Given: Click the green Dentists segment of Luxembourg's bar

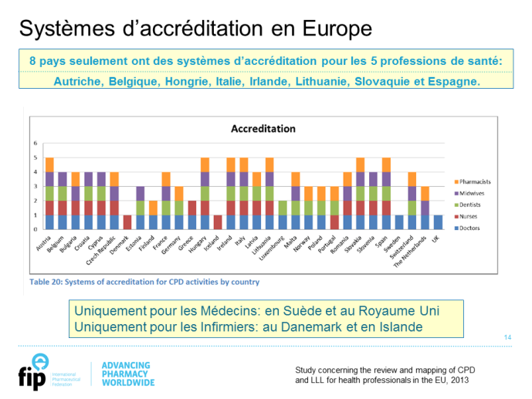Looking at the screenshot, I should pyautogui.click(x=283, y=208).
